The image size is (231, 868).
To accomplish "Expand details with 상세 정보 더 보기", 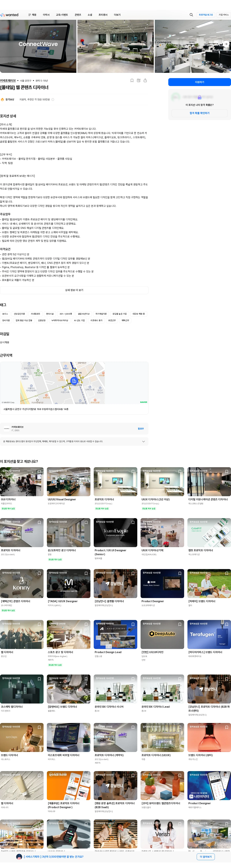I will (x=74, y=290).
